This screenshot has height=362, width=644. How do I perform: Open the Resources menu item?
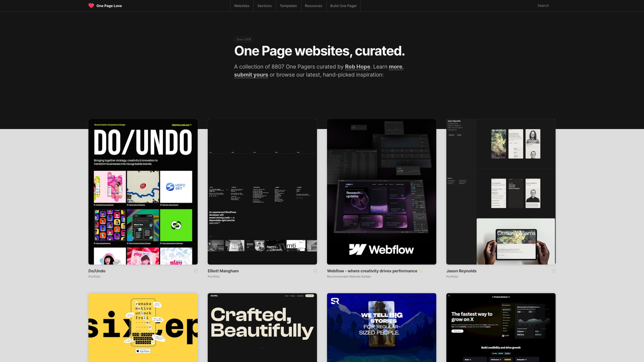[x=313, y=6]
